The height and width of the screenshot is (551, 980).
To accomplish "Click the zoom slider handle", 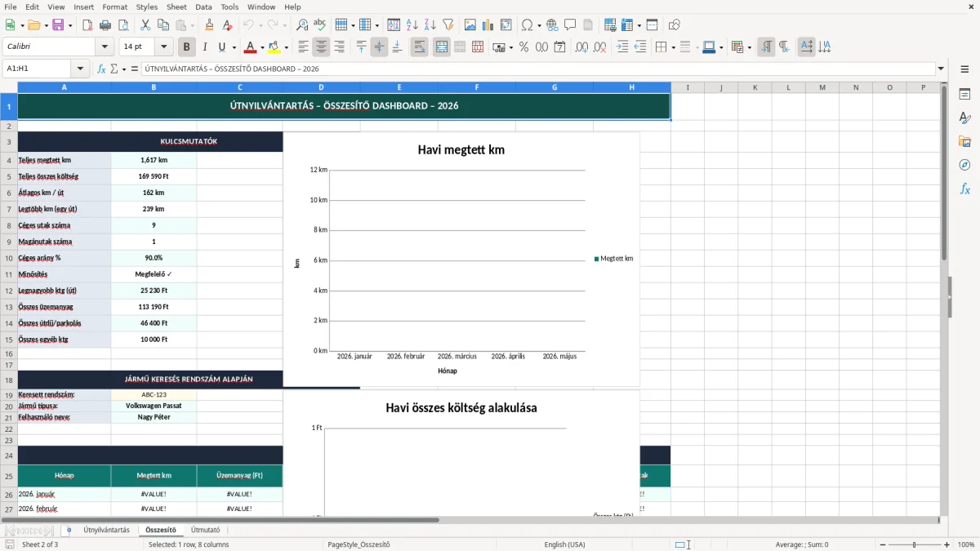I will 915,544.
